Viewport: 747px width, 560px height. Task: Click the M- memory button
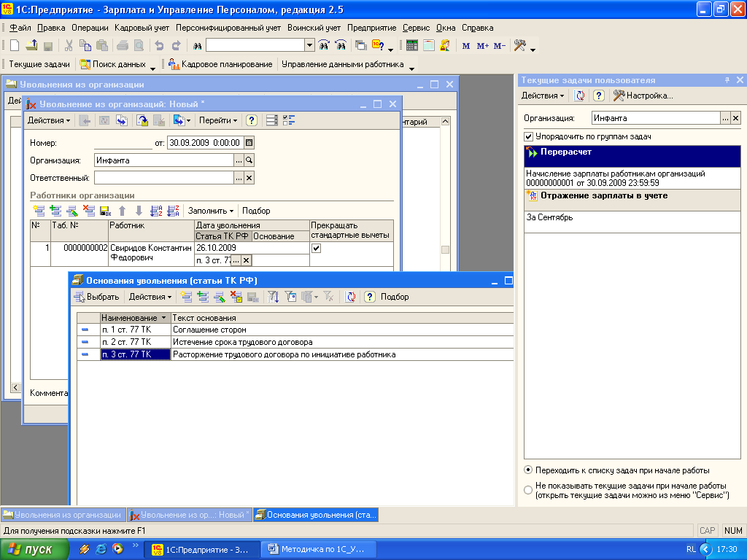tap(499, 46)
